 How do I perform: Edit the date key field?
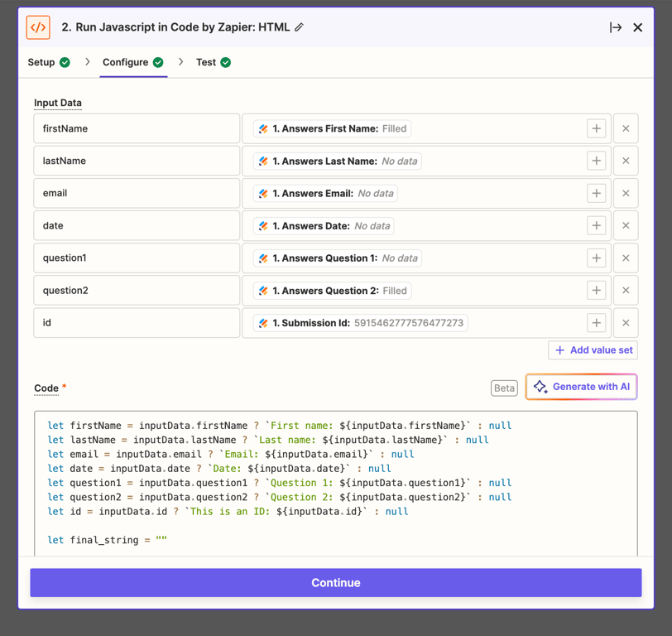coord(137,225)
